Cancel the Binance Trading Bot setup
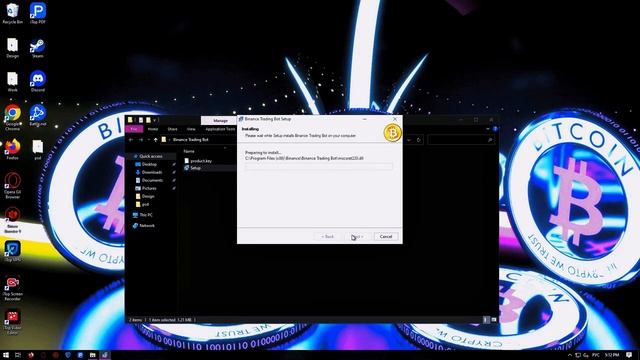Screen dimensions: 640x360 click(386, 236)
